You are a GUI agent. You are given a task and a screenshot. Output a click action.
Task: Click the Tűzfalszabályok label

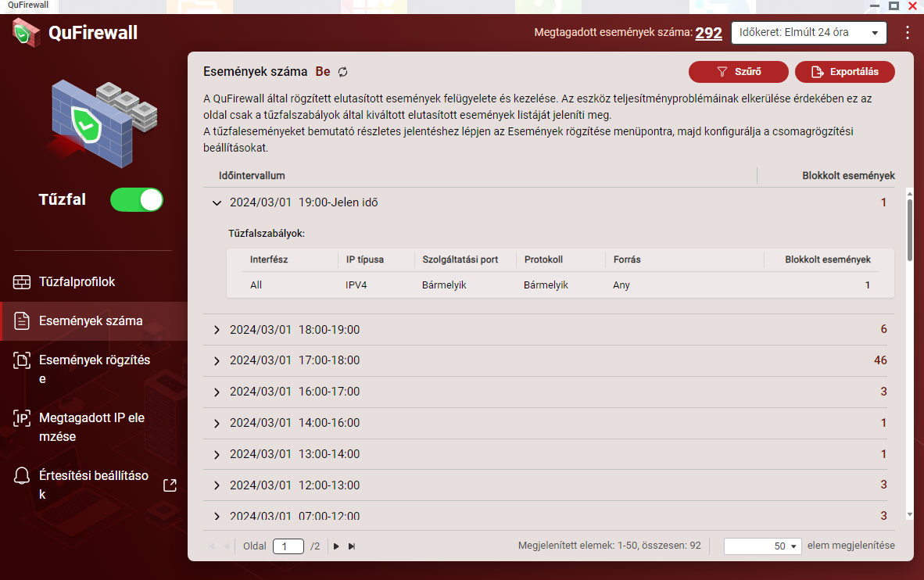pyautogui.click(x=267, y=234)
